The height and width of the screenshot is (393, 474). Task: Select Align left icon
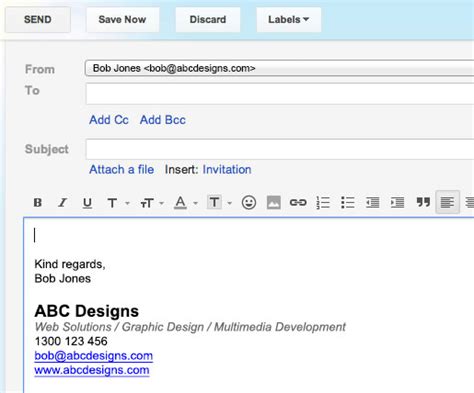[x=447, y=202]
